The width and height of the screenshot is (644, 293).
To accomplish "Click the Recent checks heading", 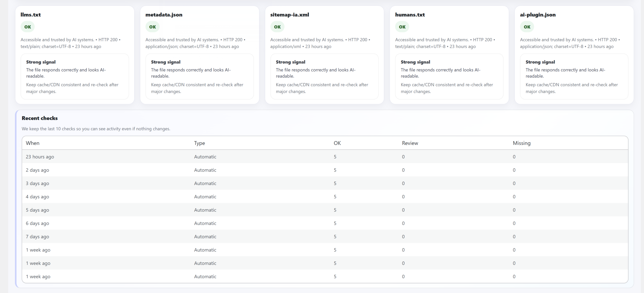I will pyautogui.click(x=40, y=118).
